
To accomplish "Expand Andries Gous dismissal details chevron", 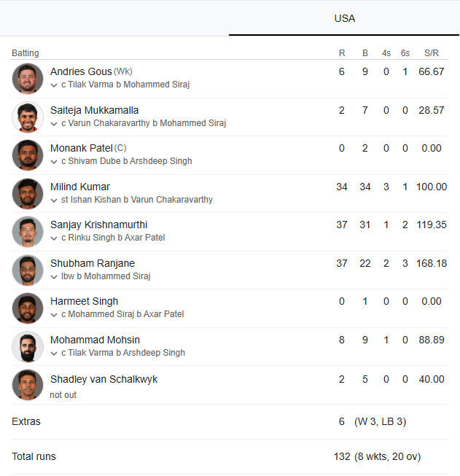I will click(54, 85).
